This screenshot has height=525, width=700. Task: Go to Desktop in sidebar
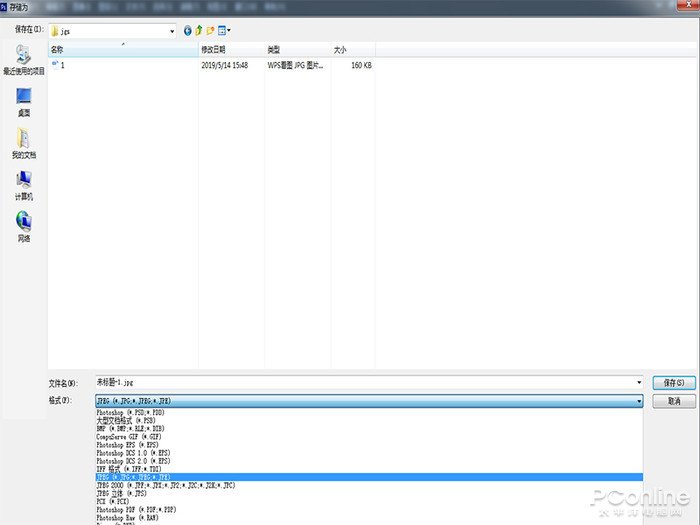(x=23, y=101)
